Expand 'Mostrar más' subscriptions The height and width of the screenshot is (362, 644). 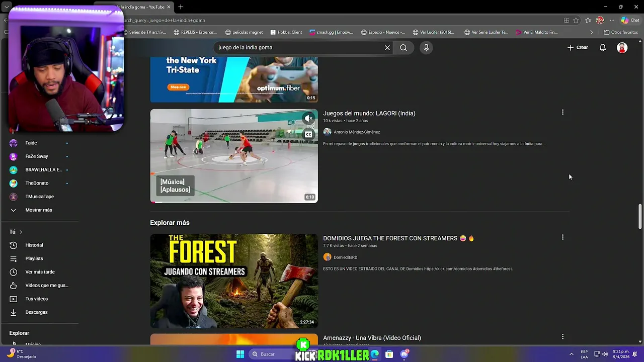[x=39, y=210]
